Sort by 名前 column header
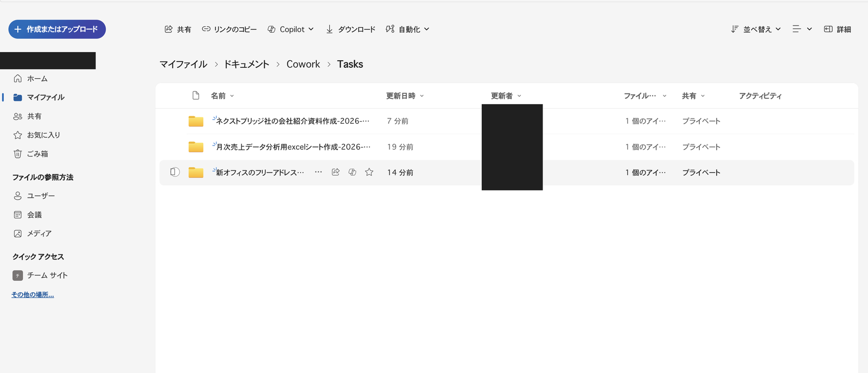 click(222, 96)
